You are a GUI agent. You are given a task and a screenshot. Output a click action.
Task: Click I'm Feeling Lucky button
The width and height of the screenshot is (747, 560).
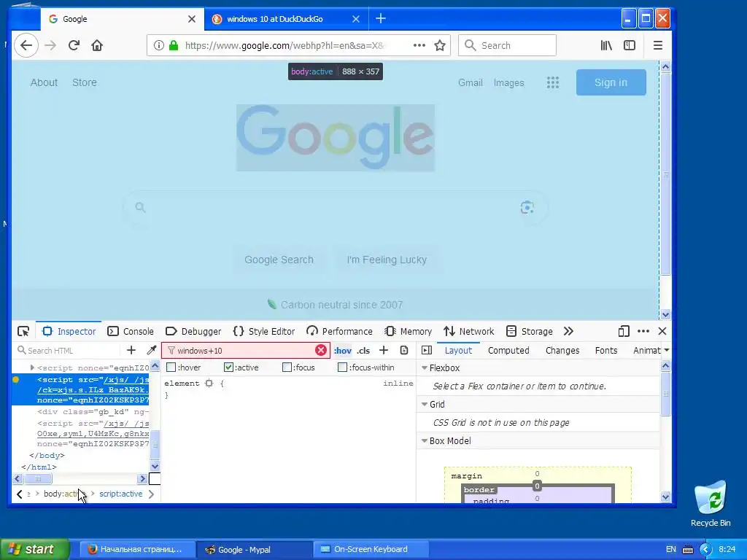(387, 260)
